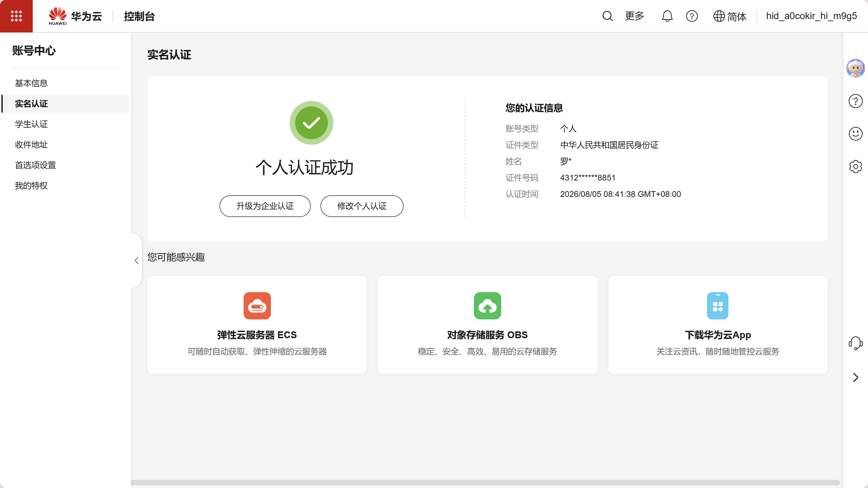Screen dimensions: 868x488
Task: Select 学生认证 in the sidebar
Action: [31, 124]
